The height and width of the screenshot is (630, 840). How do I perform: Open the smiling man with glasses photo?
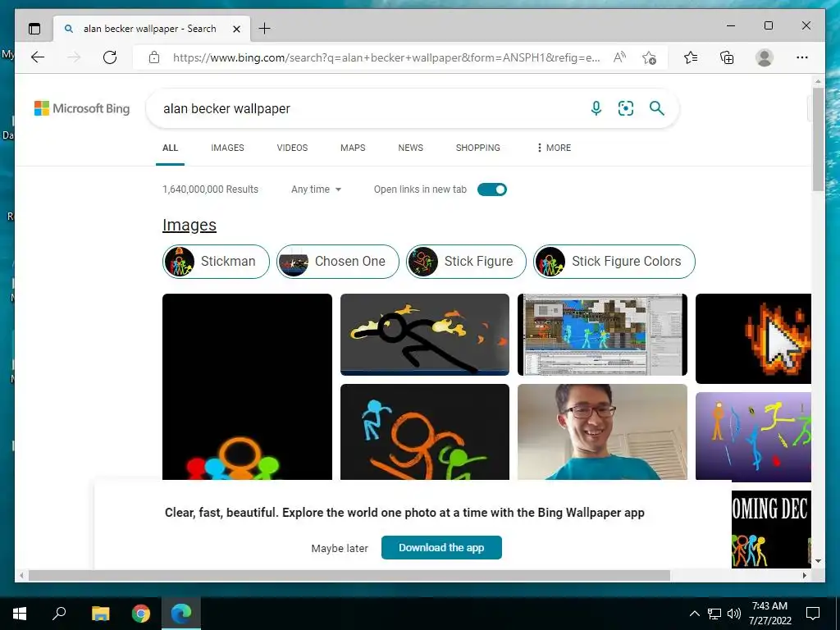602,431
